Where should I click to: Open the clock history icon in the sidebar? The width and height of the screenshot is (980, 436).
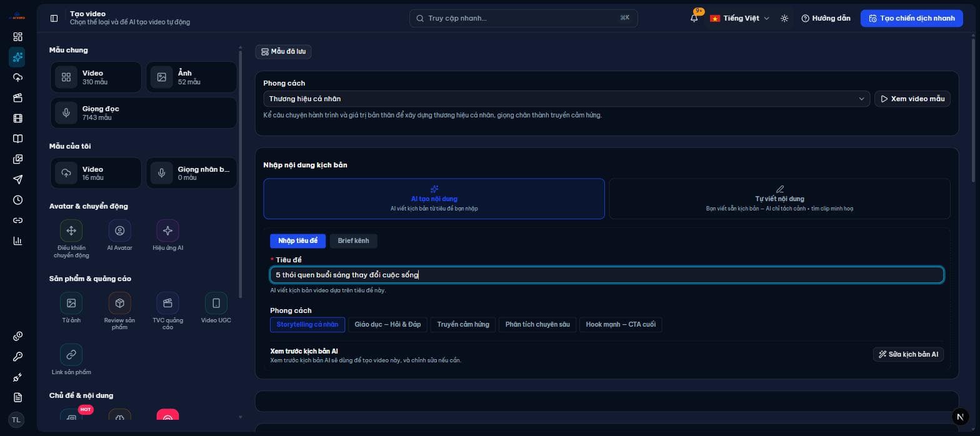pos(17,200)
